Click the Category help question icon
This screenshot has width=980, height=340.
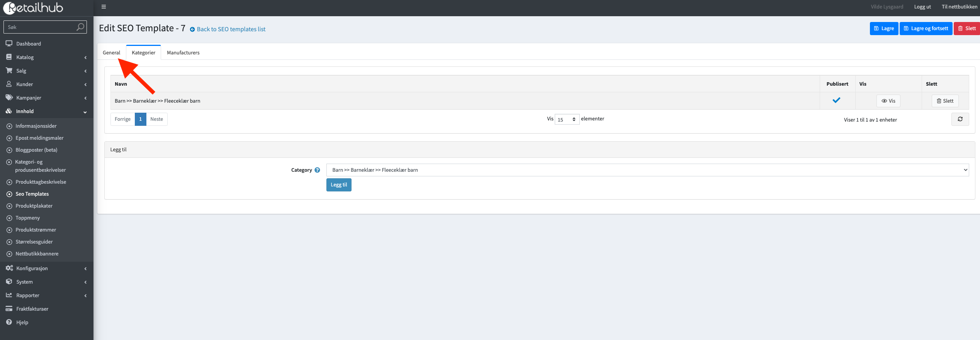point(317,170)
